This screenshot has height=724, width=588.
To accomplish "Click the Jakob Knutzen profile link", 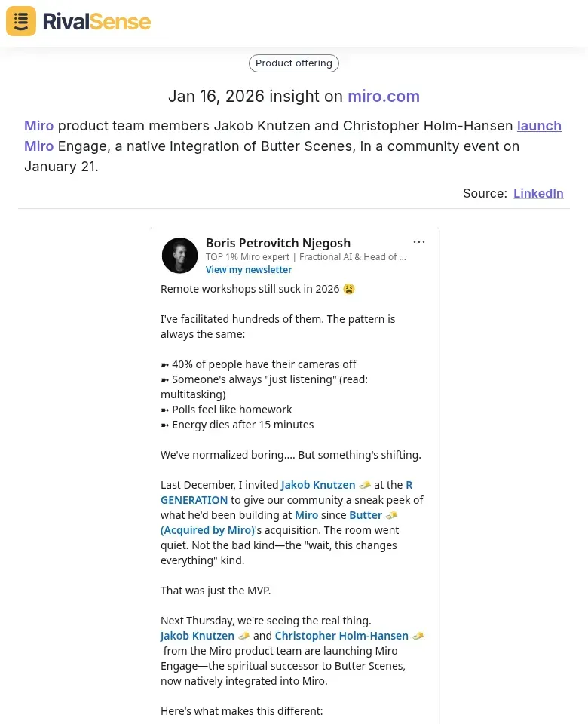I will click(x=317, y=485).
